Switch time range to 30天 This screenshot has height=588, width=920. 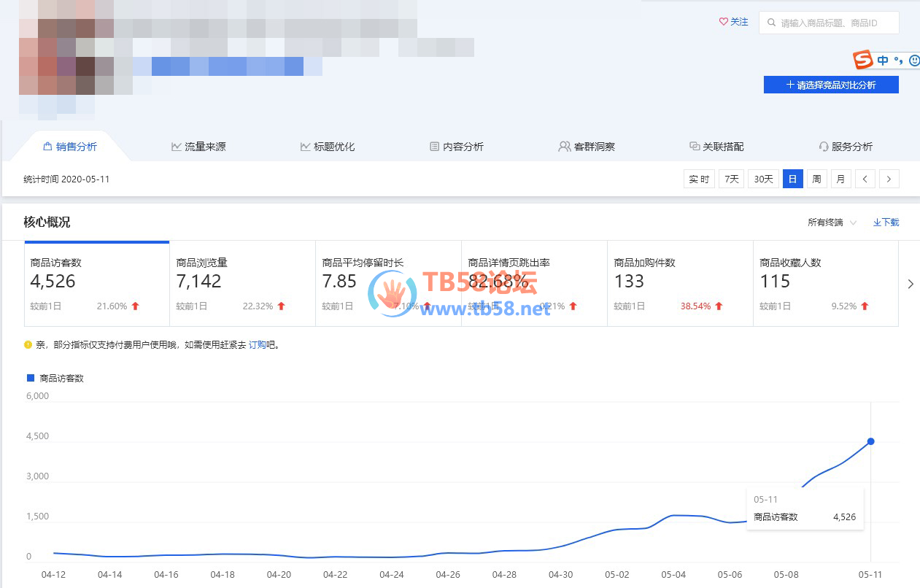point(764,179)
